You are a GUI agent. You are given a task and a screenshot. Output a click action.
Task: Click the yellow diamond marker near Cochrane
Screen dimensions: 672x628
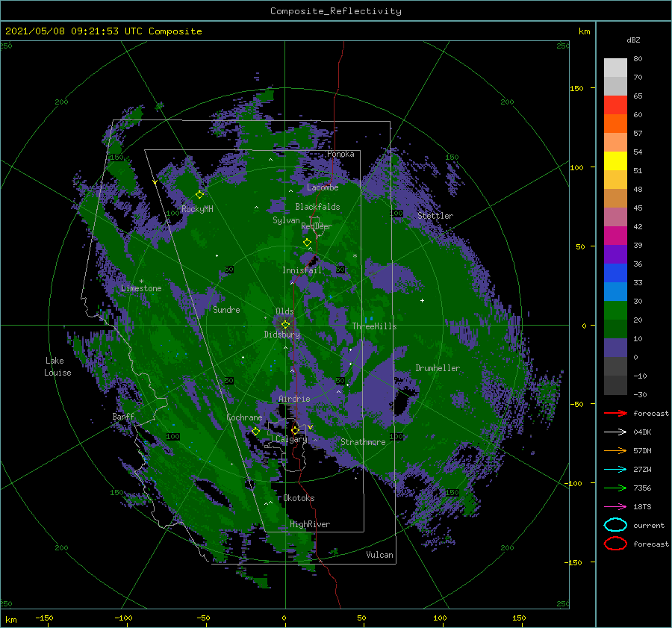(x=256, y=431)
